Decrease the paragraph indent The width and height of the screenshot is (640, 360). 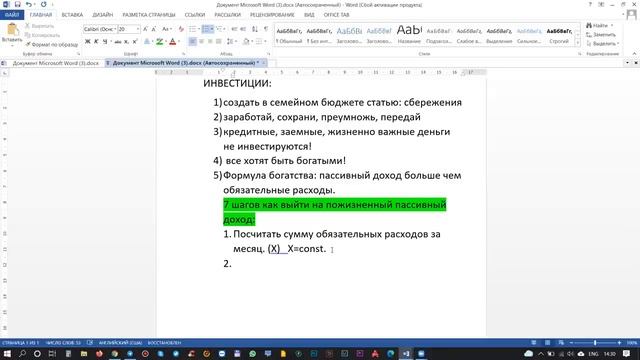[x=234, y=29]
